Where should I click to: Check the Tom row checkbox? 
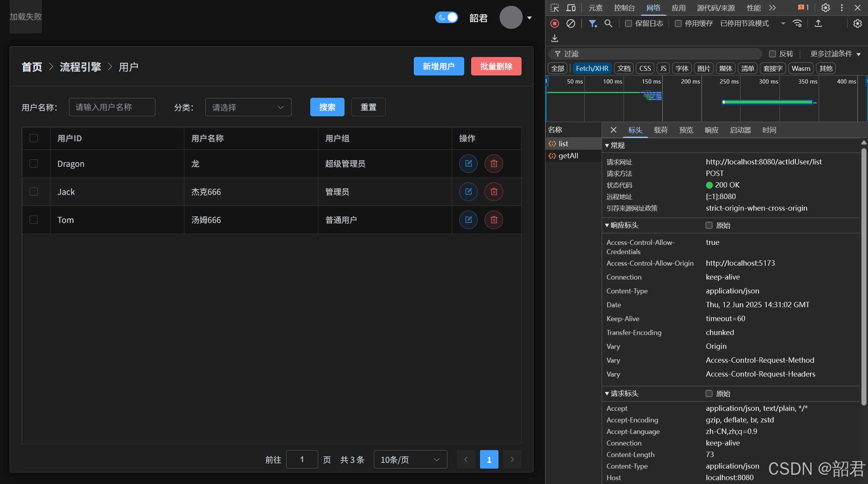tap(34, 220)
